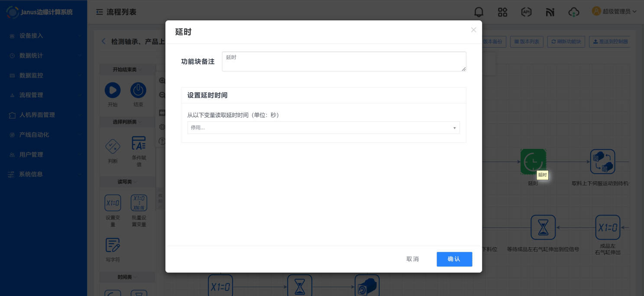644x296 pixels.
Task: Click the 功能块备注 text area
Action: (344, 61)
